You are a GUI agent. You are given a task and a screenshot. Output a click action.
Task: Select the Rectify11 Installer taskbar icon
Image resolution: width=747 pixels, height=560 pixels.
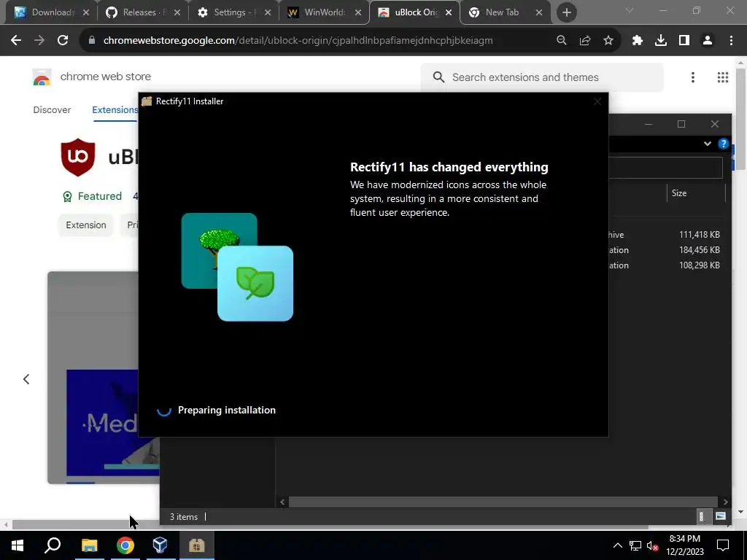(x=196, y=545)
